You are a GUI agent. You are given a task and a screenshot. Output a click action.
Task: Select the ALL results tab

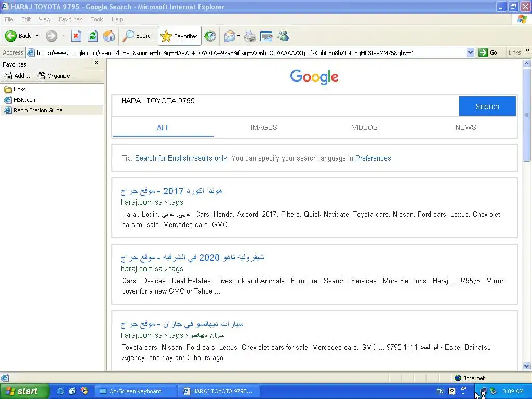click(163, 128)
